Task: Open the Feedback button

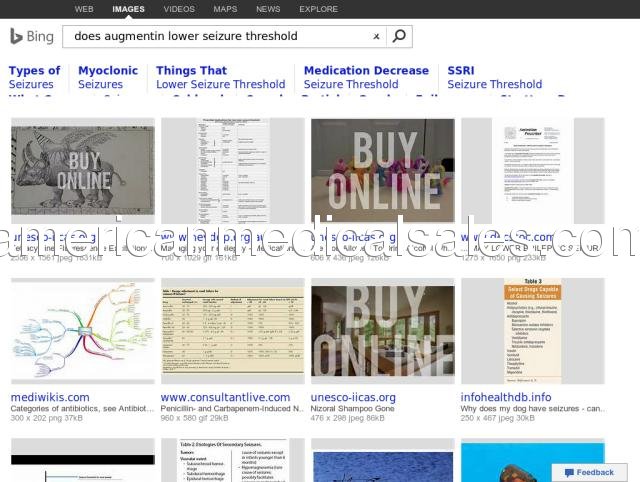Action: coord(589,472)
